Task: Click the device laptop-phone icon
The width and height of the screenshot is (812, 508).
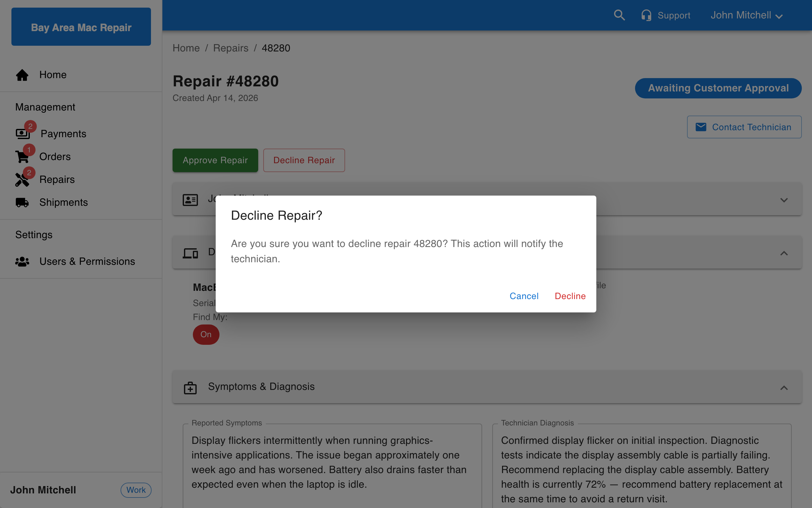Action: [x=190, y=253]
